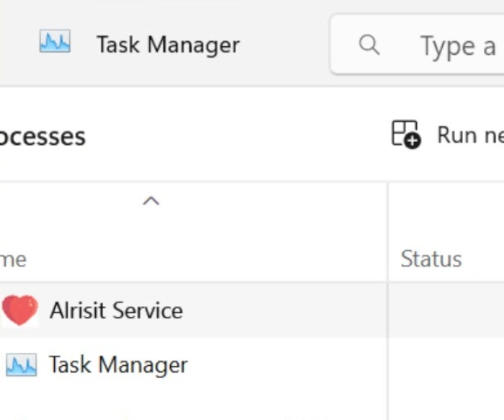Sort by the Status column header
The height and width of the screenshot is (420, 504).
(x=431, y=259)
